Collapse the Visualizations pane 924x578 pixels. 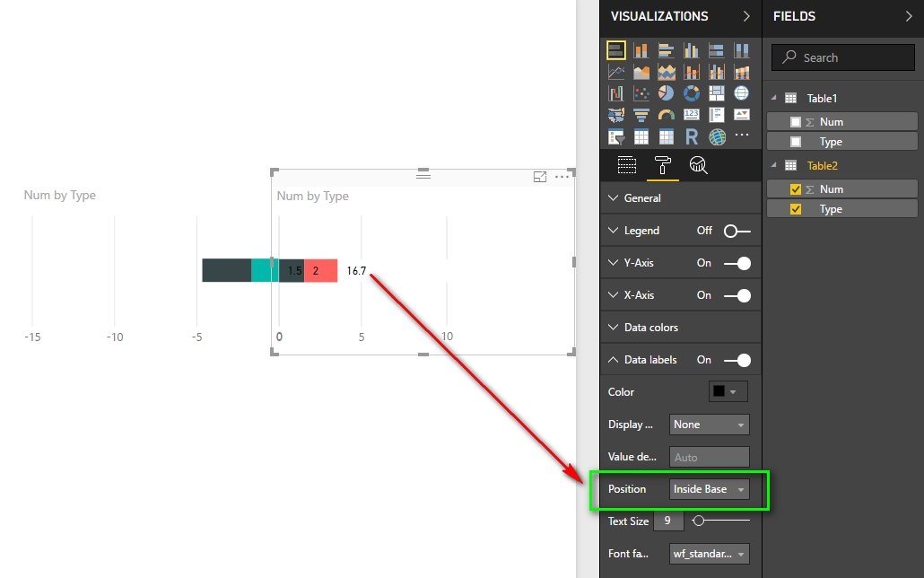coord(746,16)
